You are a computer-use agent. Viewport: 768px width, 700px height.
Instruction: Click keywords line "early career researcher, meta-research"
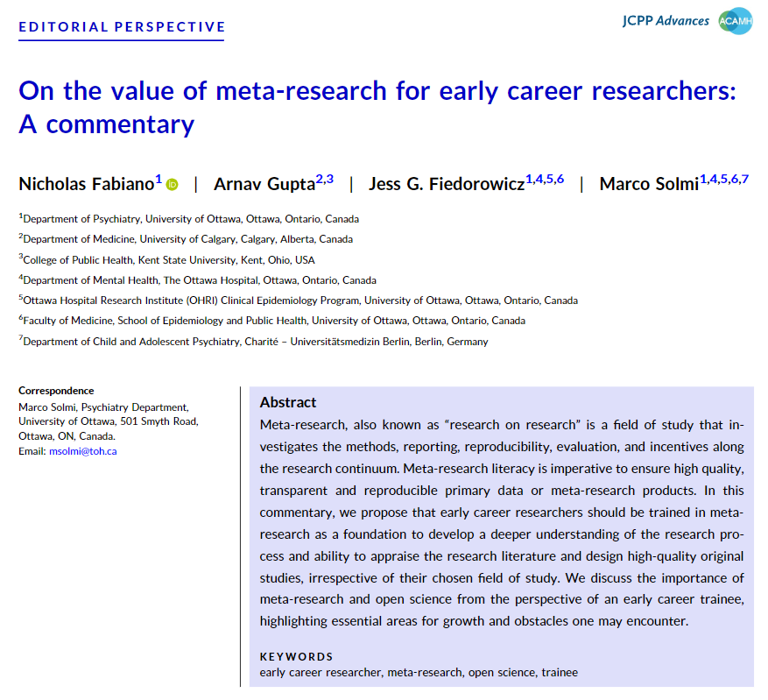point(419,673)
